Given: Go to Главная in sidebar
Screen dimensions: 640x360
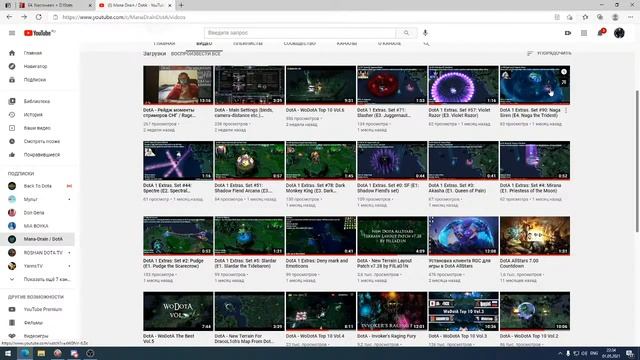Looking at the screenshot, I should (38, 53).
